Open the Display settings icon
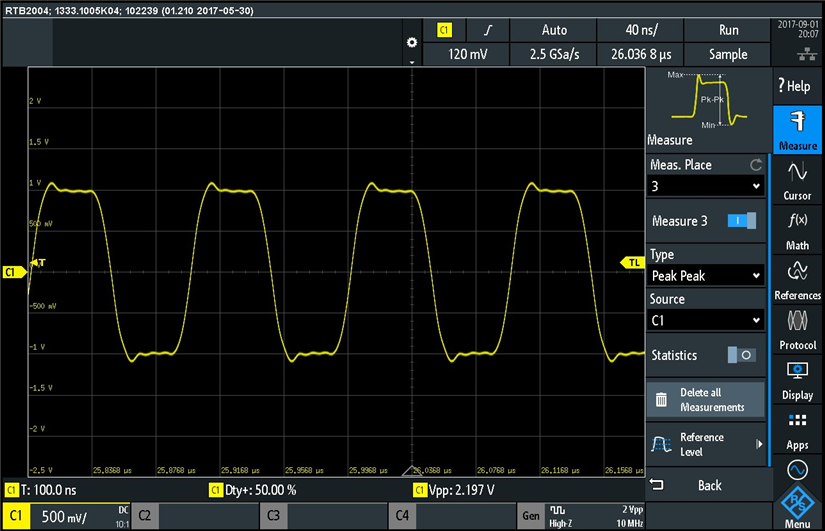This screenshot has width=825, height=531. (797, 380)
